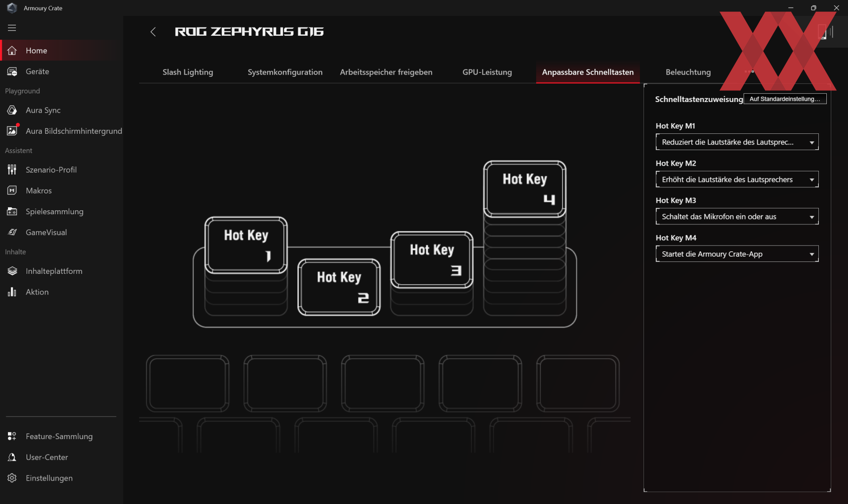Open the Inhalteplattform layers icon
848x504 pixels.
point(12,271)
